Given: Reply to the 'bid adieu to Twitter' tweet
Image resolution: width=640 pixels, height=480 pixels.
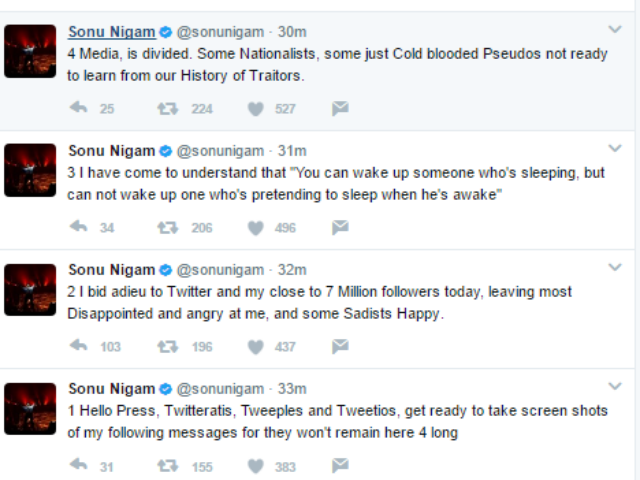Looking at the screenshot, I should click(x=78, y=346).
